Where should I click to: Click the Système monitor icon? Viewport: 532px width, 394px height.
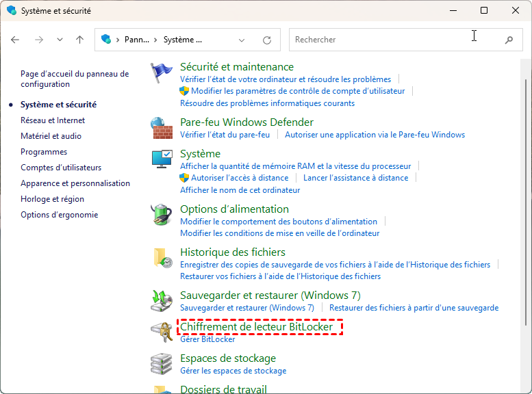(x=162, y=159)
